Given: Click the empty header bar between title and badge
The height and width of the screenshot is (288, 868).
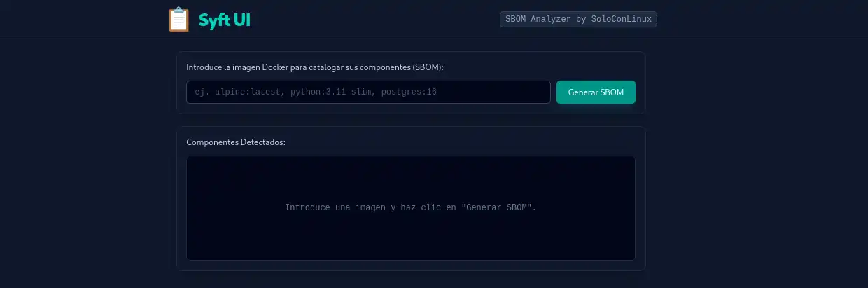Looking at the screenshot, I should pyautogui.click(x=374, y=20).
